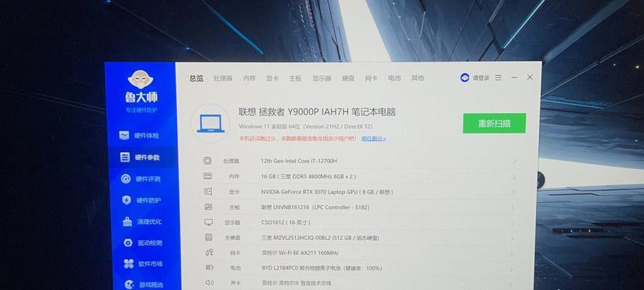644x290 pixels.
Task: Expand the 显卡 row chevron
Action: (513, 192)
